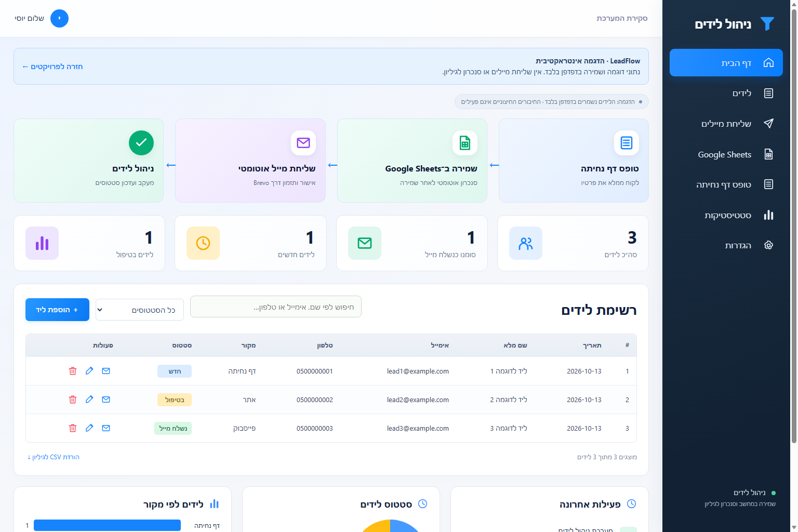The image size is (798, 532).
Task: Click the search leads input field
Action: 276,307
